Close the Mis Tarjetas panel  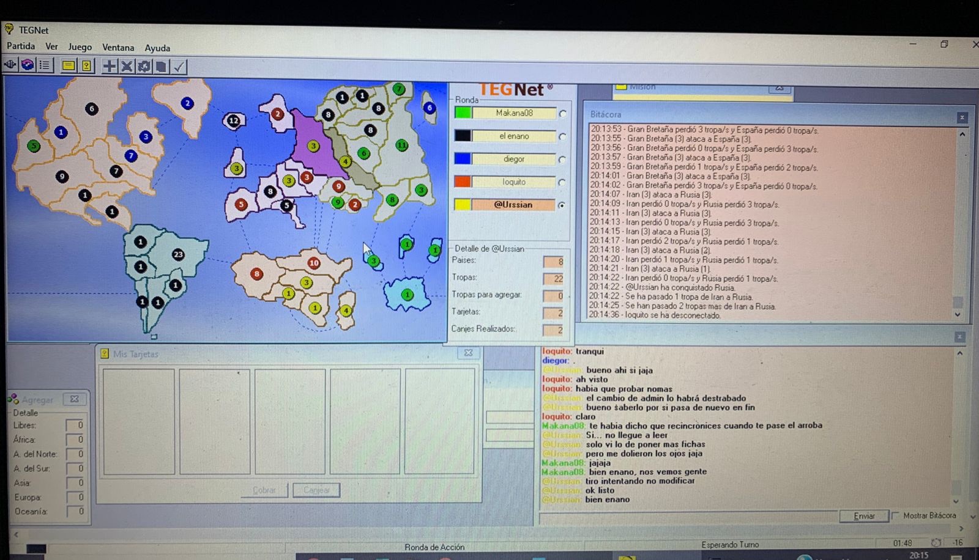coord(468,353)
